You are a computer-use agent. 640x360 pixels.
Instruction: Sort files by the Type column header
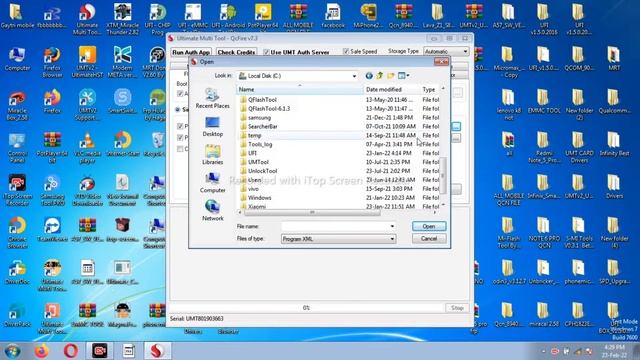(x=430, y=89)
